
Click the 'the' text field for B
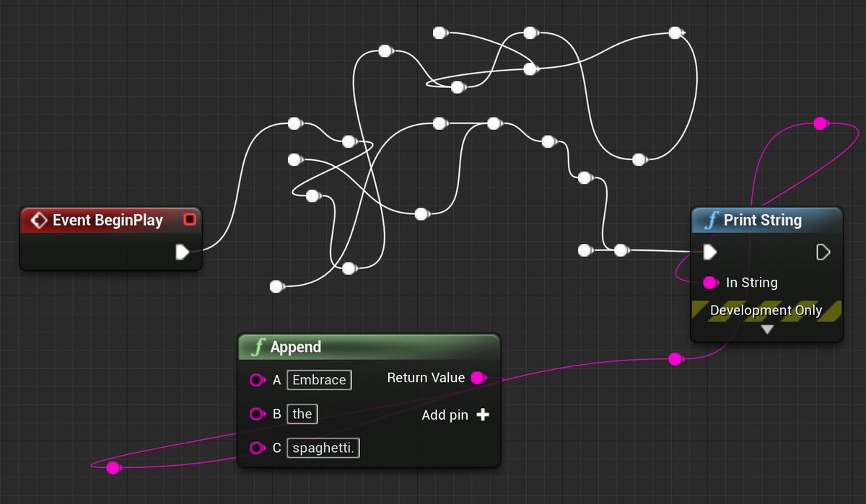tap(302, 414)
